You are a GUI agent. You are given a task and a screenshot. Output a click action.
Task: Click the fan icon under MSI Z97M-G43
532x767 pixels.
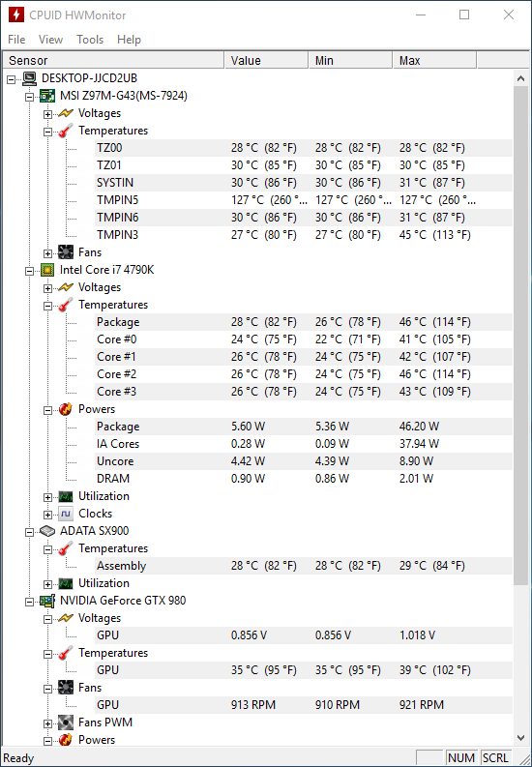66,252
